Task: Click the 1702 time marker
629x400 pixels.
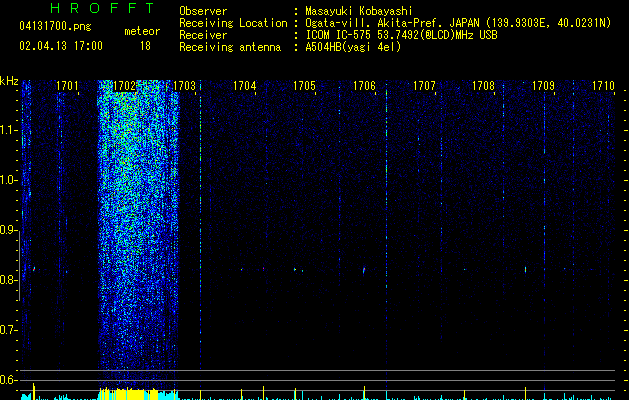Action: point(125,86)
